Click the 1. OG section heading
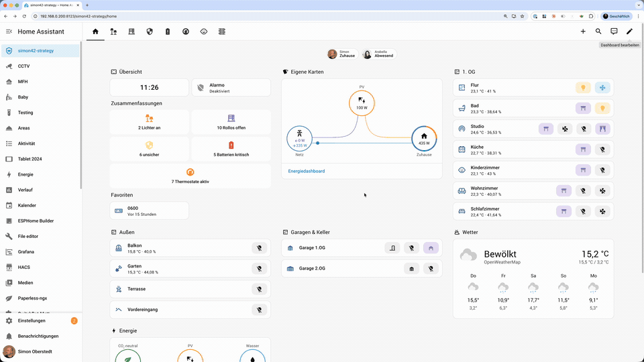This screenshot has width=644, height=362. click(x=469, y=72)
